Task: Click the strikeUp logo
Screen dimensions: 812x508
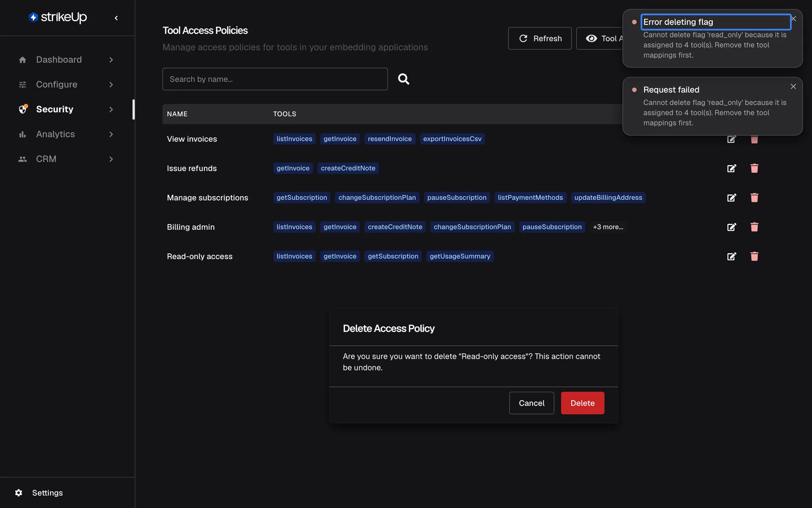Action: pyautogui.click(x=58, y=17)
